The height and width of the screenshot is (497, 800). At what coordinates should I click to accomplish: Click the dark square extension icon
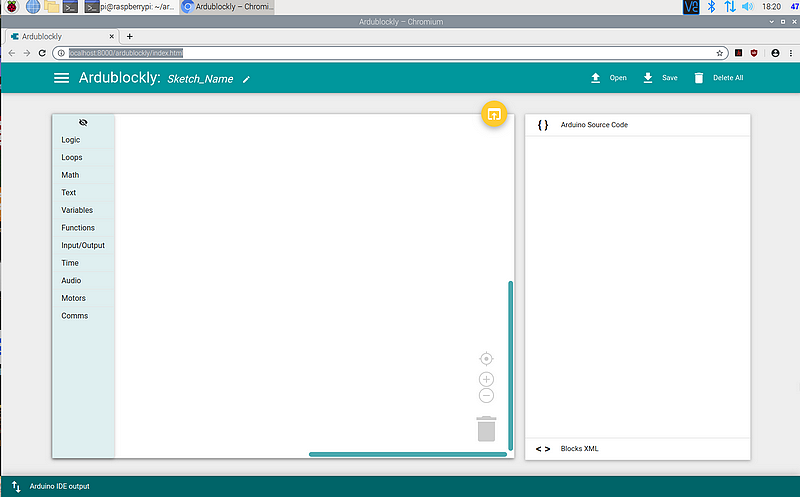[x=738, y=53]
